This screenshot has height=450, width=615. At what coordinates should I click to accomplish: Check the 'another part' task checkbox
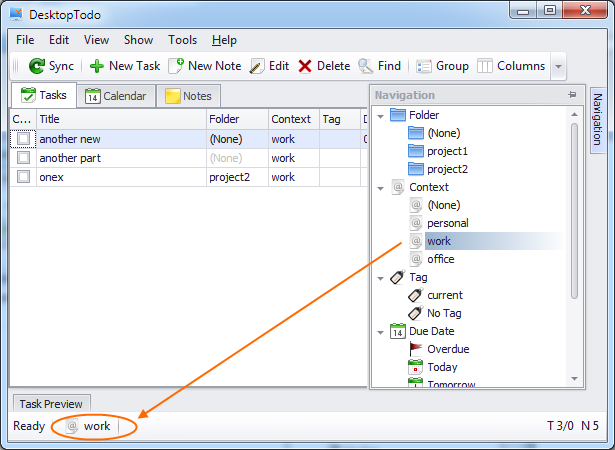(x=24, y=158)
